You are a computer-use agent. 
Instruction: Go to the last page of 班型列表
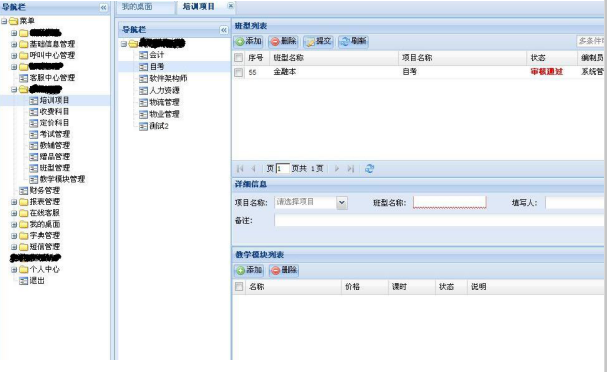[x=351, y=169]
